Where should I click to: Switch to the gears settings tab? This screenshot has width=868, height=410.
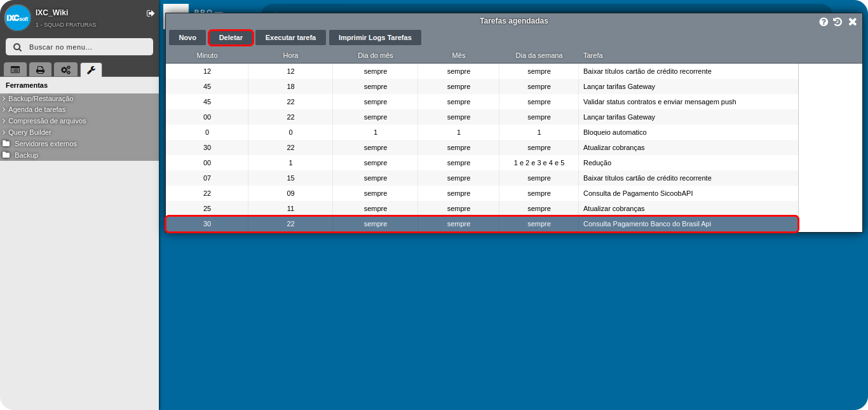pyautogui.click(x=65, y=70)
